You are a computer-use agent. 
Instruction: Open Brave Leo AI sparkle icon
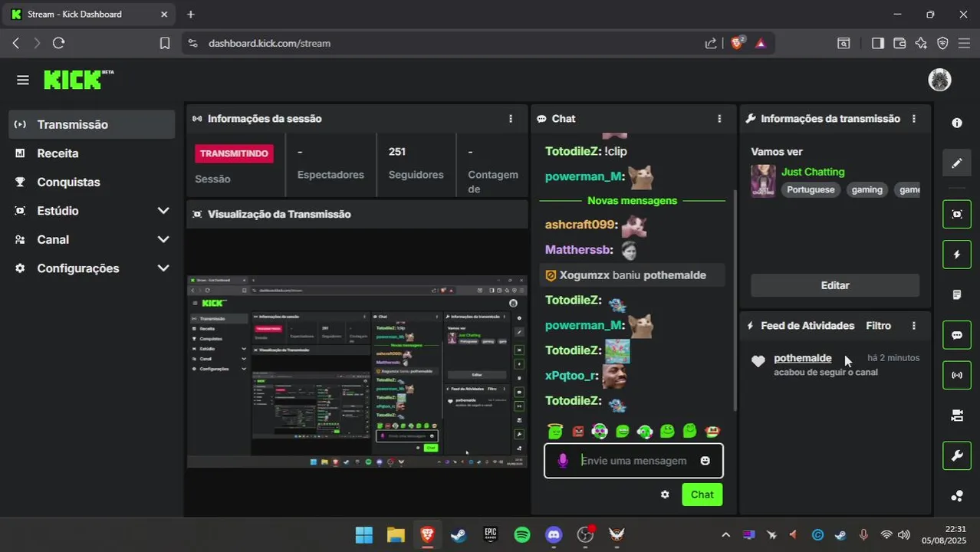click(921, 44)
